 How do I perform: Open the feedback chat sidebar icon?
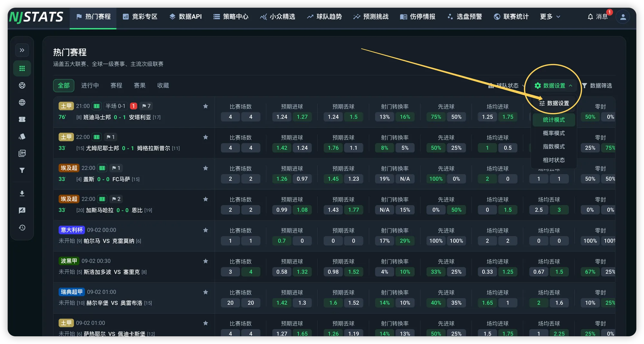point(22,210)
